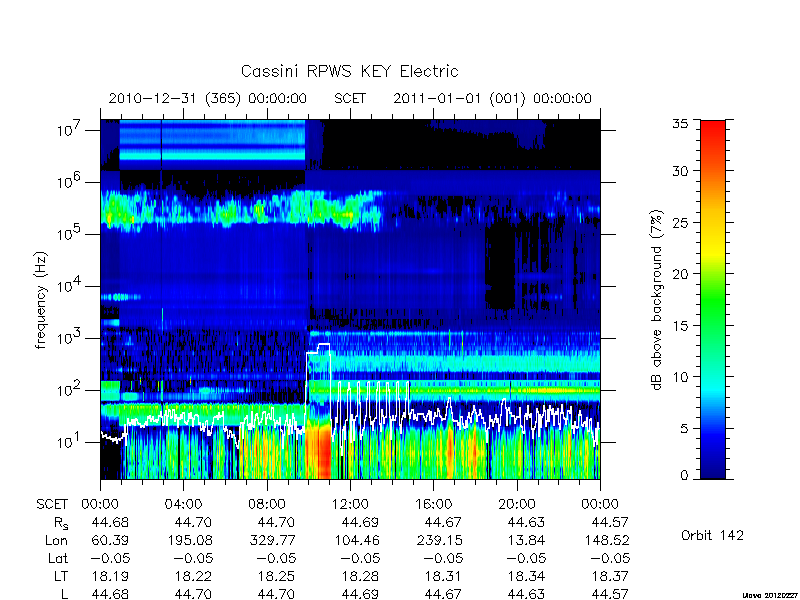
Task: Click the local time value '18.25'
Action: (x=277, y=577)
